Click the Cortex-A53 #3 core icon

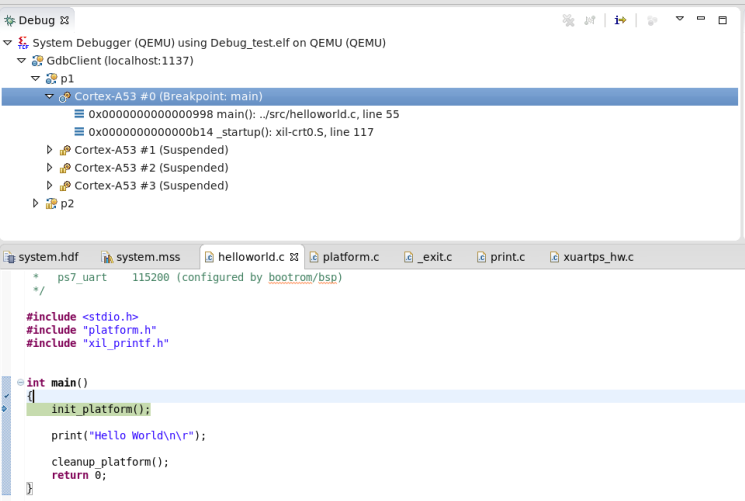(x=65, y=186)
